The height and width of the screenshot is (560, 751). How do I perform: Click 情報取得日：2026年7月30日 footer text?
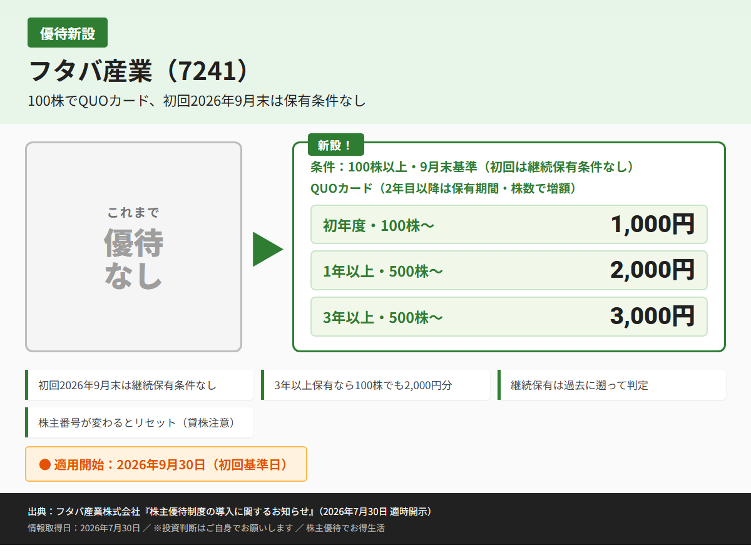tap(84, 527)
